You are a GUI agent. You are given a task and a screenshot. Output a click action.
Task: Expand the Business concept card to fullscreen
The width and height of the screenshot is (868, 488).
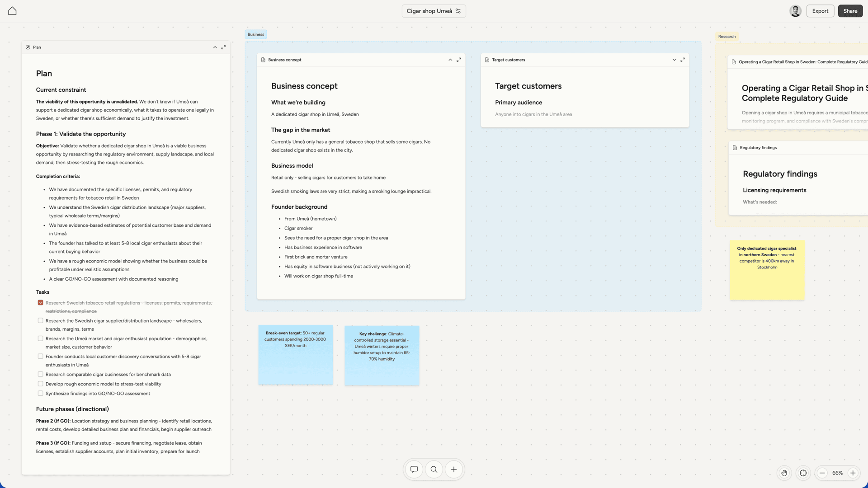[x=459, y=60]
